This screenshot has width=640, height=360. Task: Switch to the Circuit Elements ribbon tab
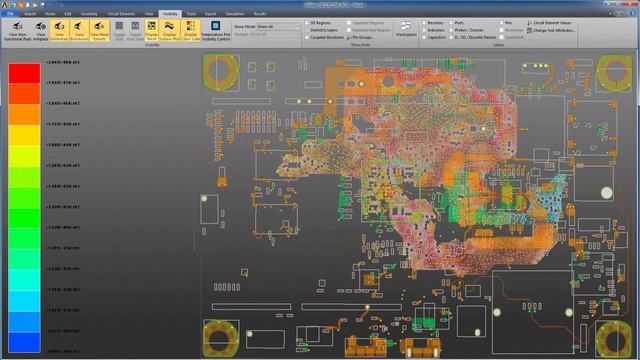pyautogui.click(x=121, y=13)
